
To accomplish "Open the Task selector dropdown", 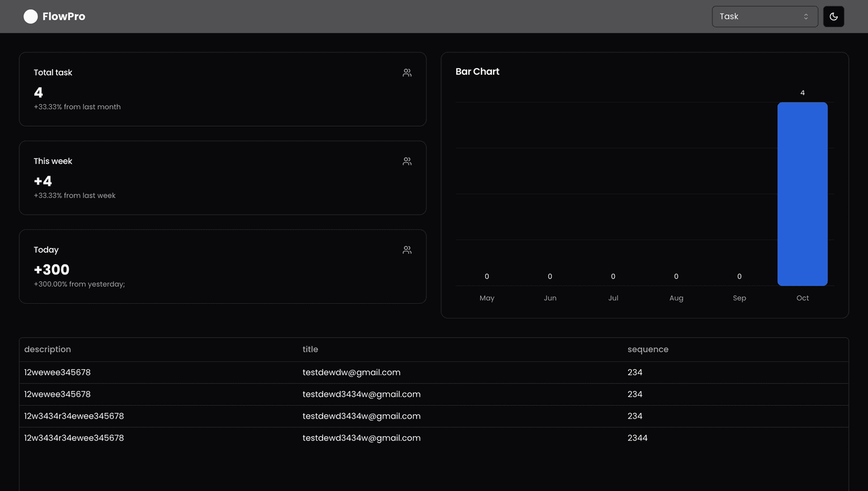I will point(764,16).
